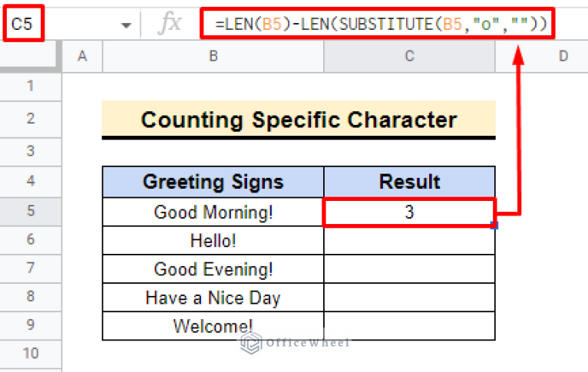Select the Have a Nice Day cell
Screen dimensions: 588x372
pyautogui.click(x=213, y=298)
